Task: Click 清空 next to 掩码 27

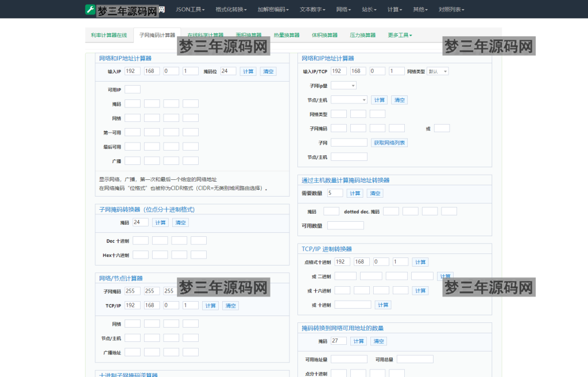Action: (379, 341)
